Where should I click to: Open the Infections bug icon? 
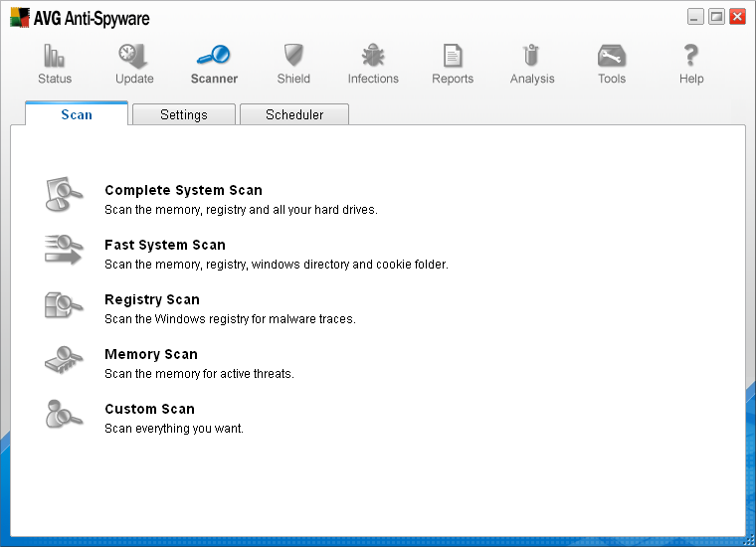click(x=373, y=55)
